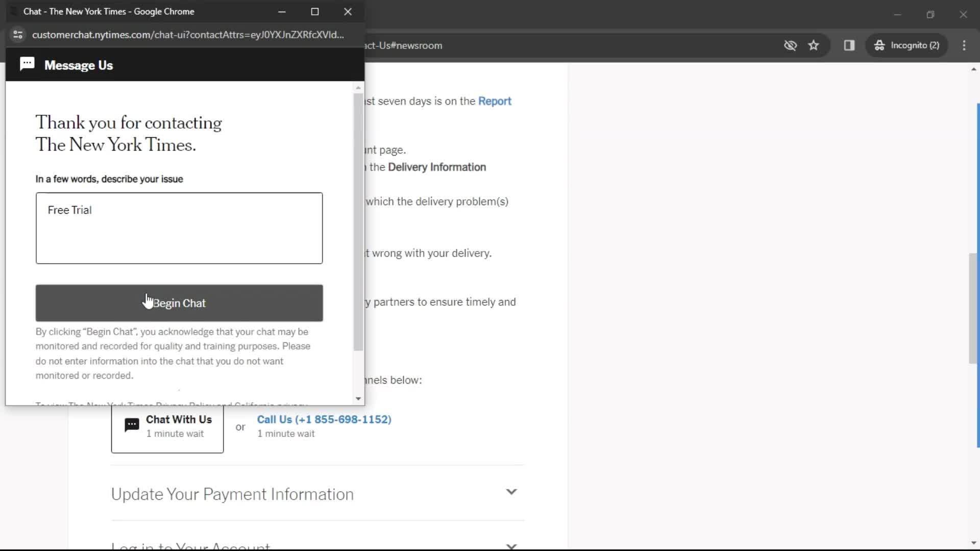980x551 pixels.
Task: Click the third-party cookies blocked eye icon
Action: (790, 45)
